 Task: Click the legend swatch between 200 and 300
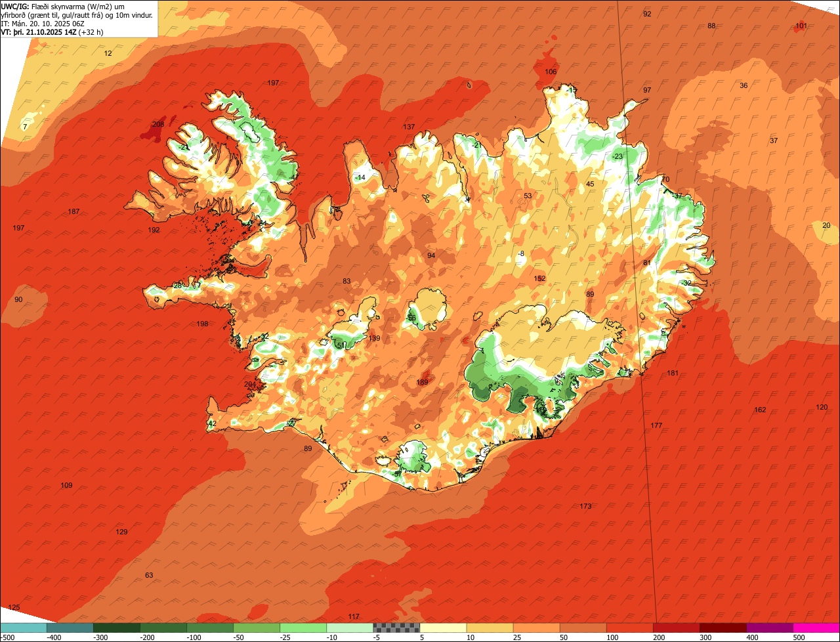coord(676,628)
